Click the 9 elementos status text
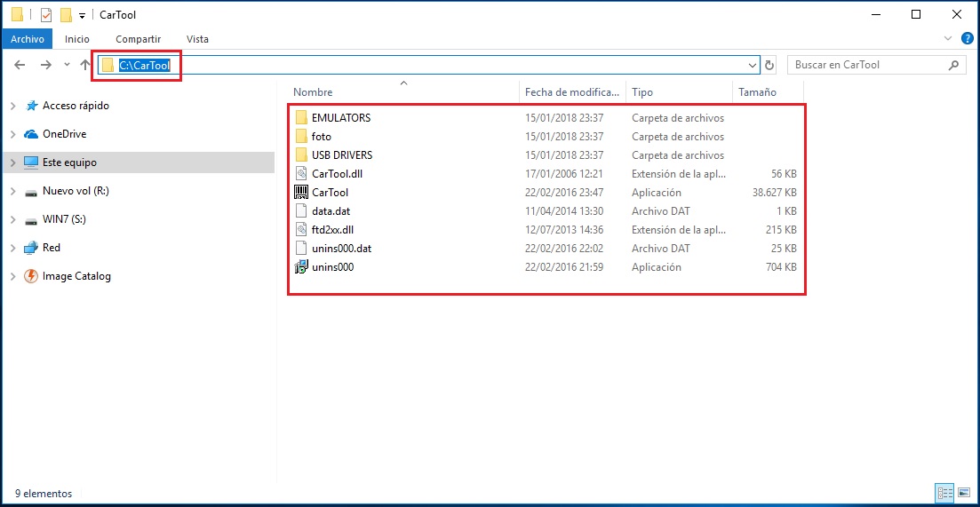The height and width of the screenshot is (507, 980). pyautogui.click(x=44, y=494)
